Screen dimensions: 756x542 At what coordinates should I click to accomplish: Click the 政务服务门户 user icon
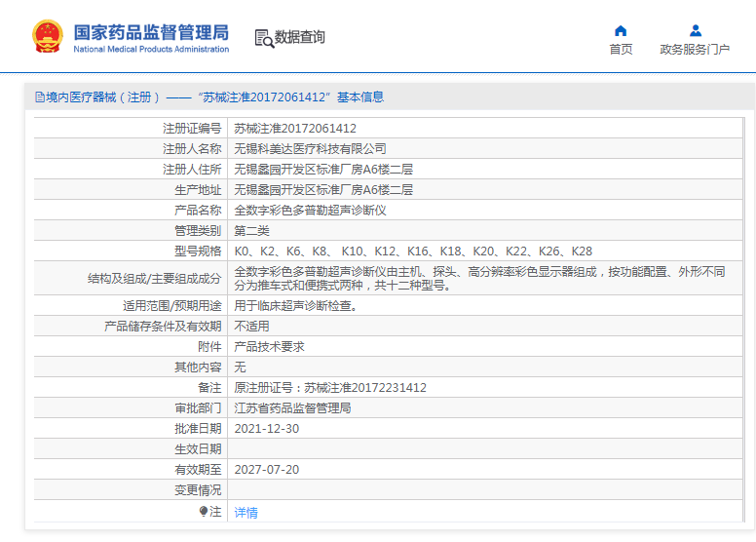pos(695,30)
